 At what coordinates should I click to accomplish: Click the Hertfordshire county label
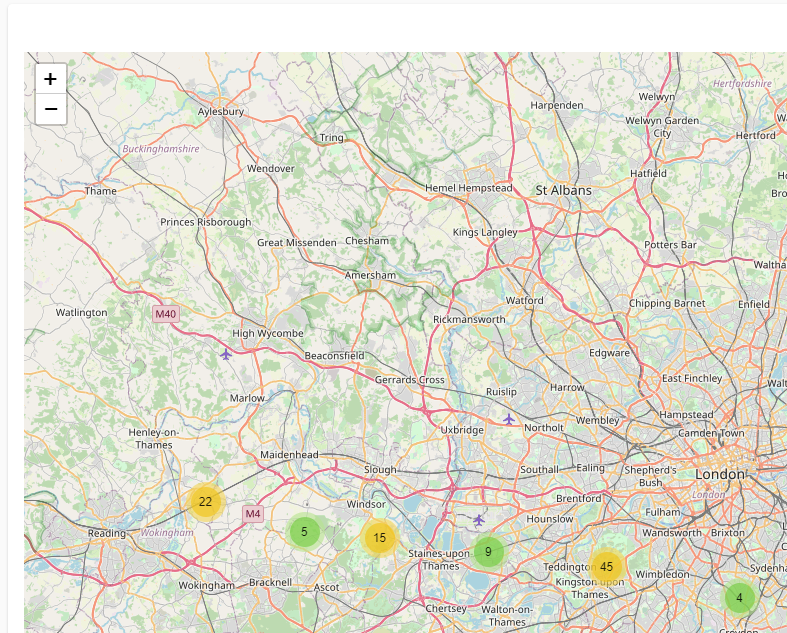pyautogui.click(x=742, y=83)
